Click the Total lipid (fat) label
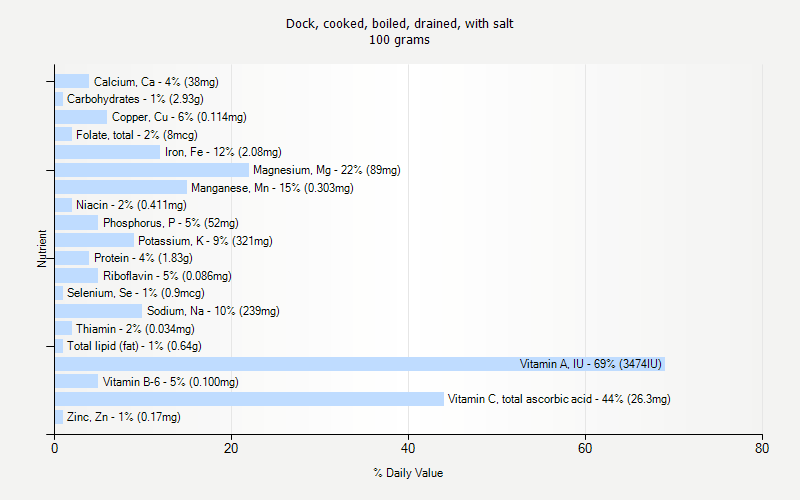 [x=134, y=346]
